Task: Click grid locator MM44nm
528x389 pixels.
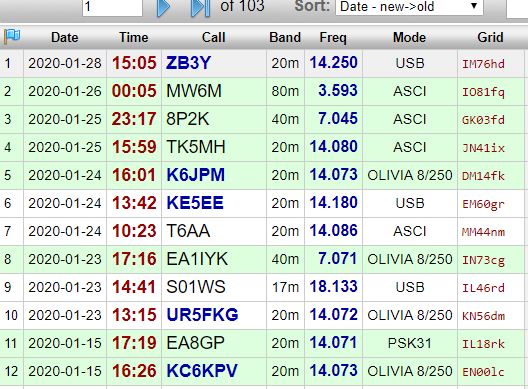Action: 483,232
